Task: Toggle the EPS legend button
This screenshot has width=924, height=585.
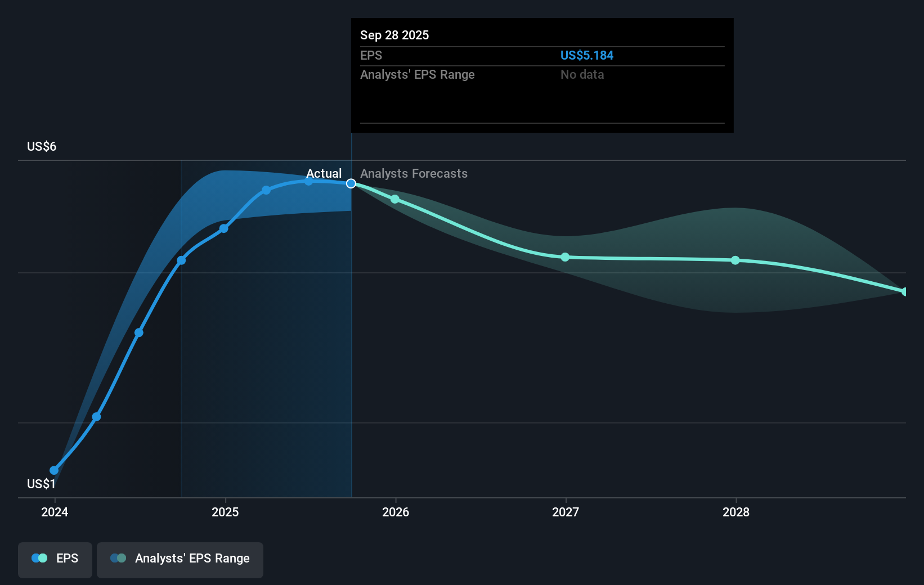Action: (x=55, y=560)
